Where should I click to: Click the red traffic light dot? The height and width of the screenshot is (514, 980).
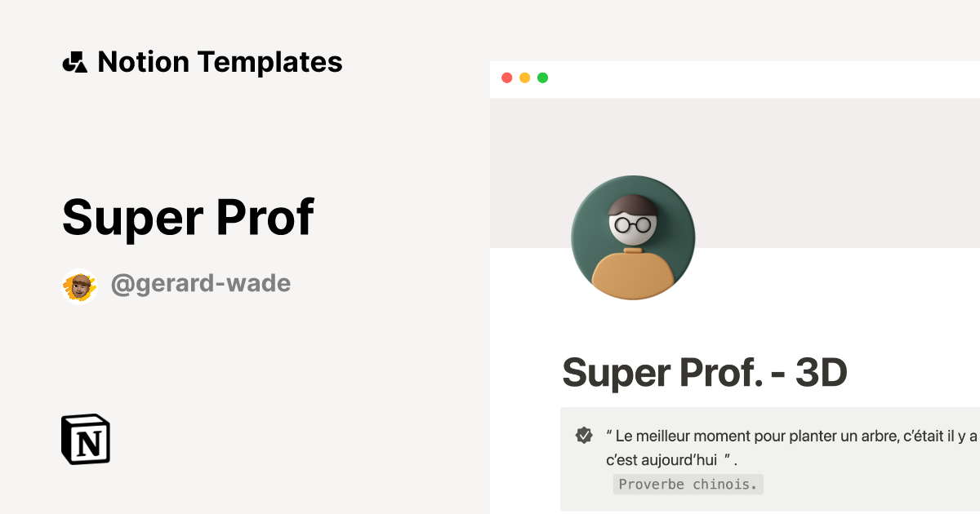click(507, 78)
